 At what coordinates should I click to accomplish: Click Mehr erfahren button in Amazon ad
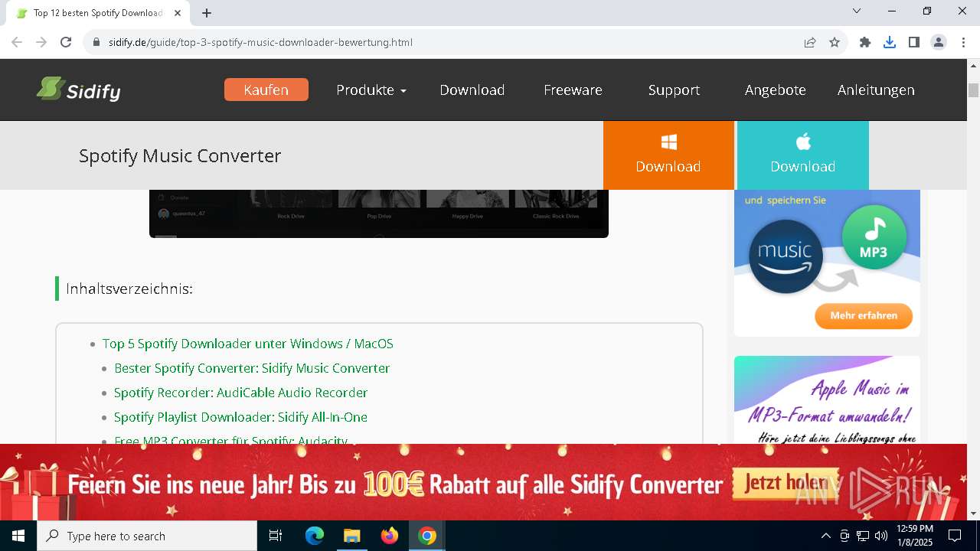coord(864,315)
